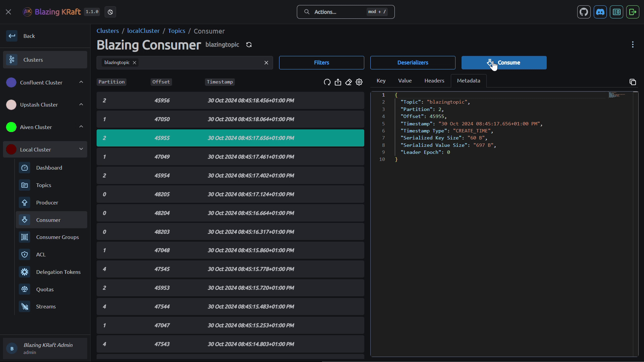Open the Deserializers button
The width and height of the screenshot is (644, 362).
tap(413, 63)
